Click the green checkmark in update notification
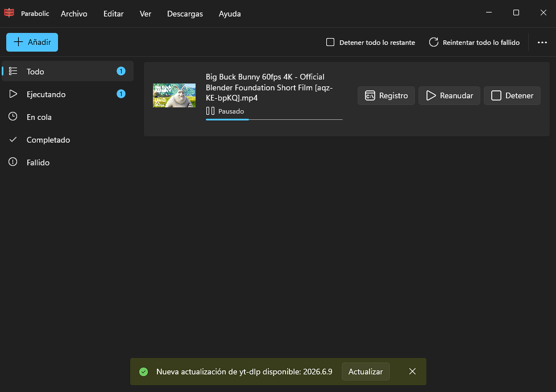This screenshot has width=556, height=392. [x=144, y=372]
